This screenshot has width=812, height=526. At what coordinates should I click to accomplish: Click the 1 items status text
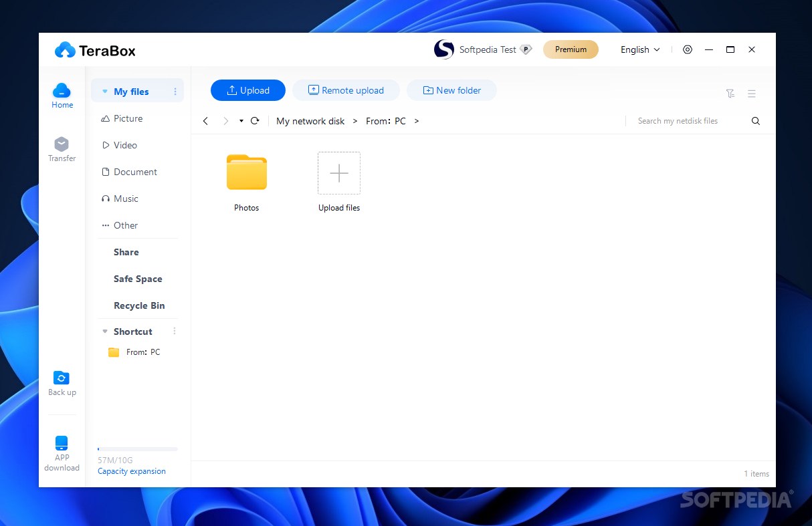[x=756, y=474]
